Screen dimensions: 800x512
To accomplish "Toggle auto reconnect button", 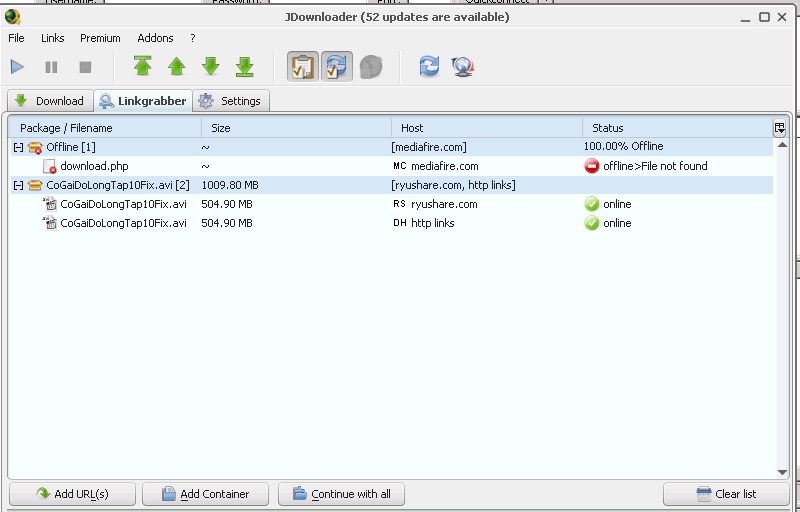I will point(337,66).
